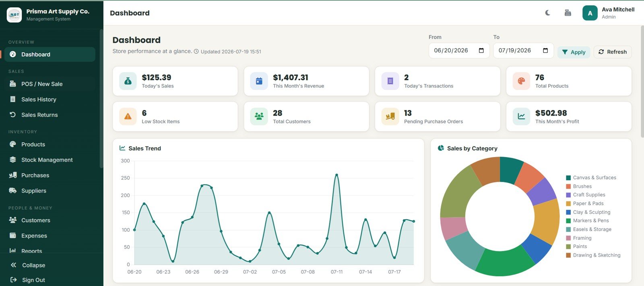Image resolution: width=644 pixels, height=286 pixels.
Task: Click the Reports bar chart icon
Action: coord(13,251)
